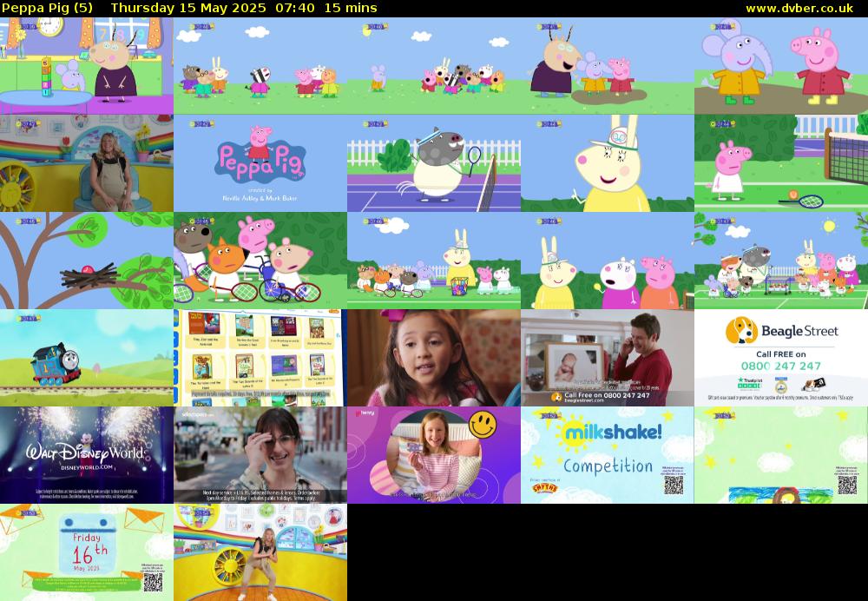The image size is (868, 601).
Task: Open the child's drawing competition thumbnail
Action: coord(781,455)
